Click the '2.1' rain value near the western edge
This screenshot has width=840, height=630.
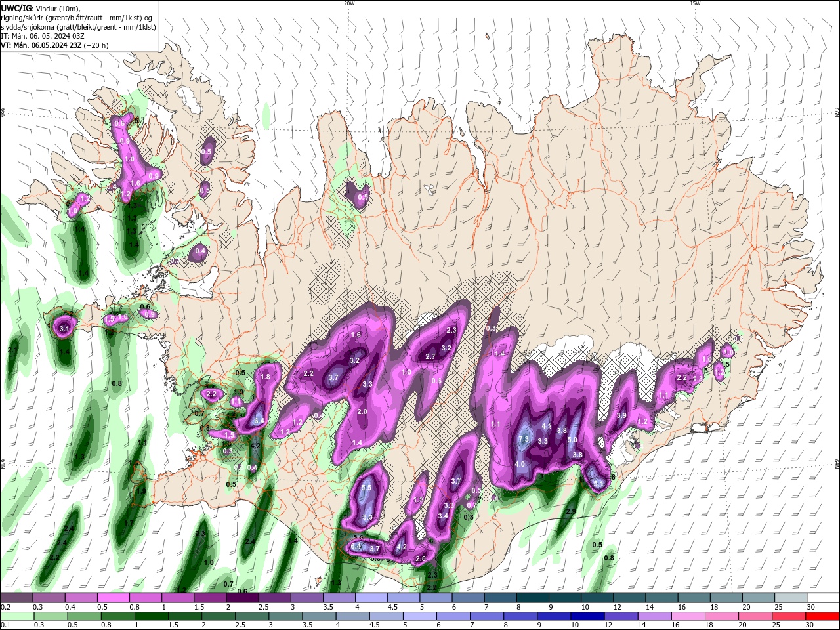click(12, 350)
